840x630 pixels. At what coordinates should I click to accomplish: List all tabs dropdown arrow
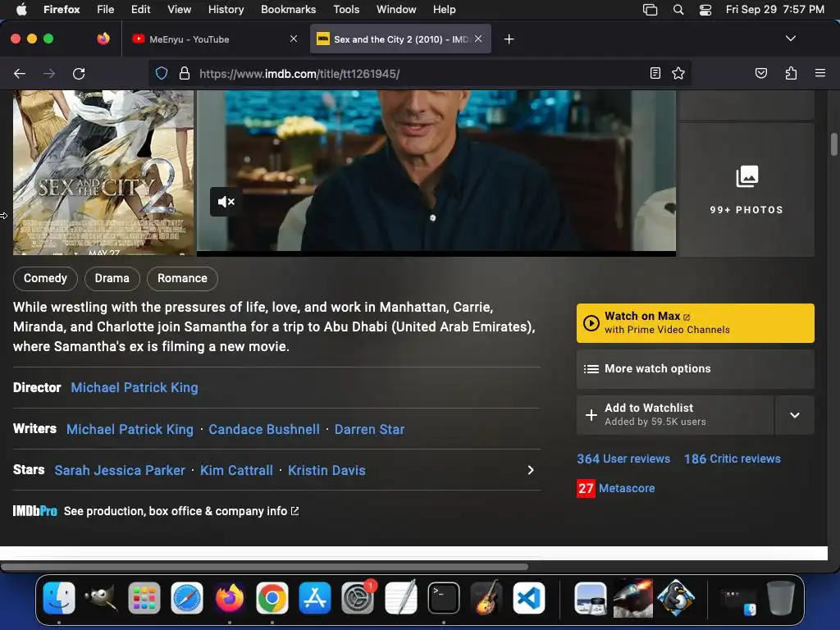pos(790,39)
